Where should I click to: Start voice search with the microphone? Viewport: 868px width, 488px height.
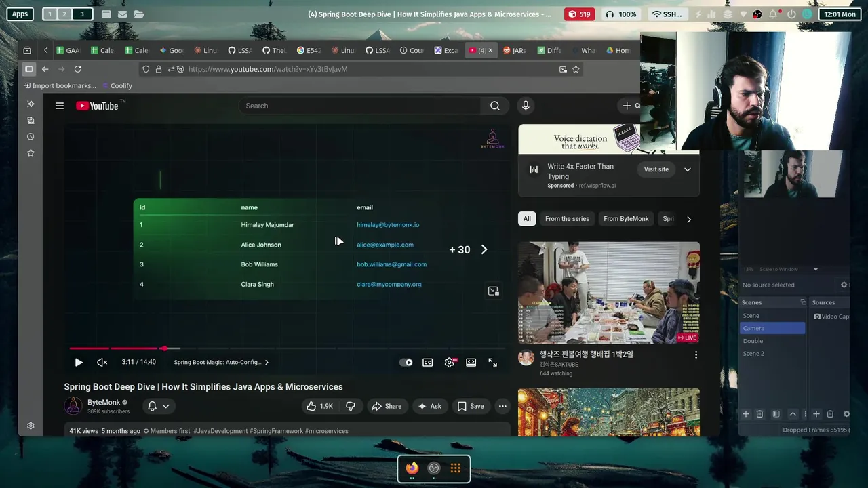[x=526, y=106]
